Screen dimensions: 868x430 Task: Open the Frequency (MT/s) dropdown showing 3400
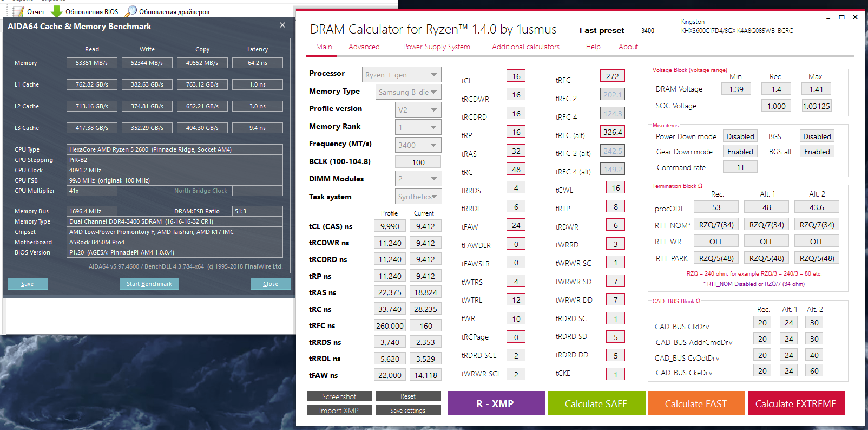click(x=418, y=145)
